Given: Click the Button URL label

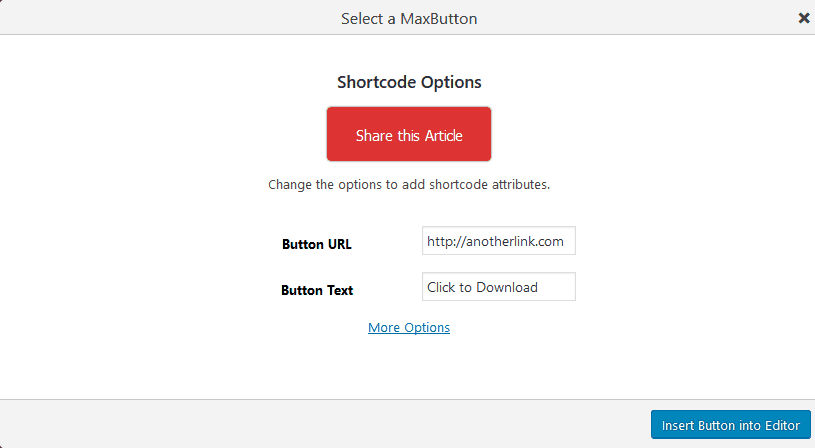Looking at the screenshot, I should click(316, 244).
